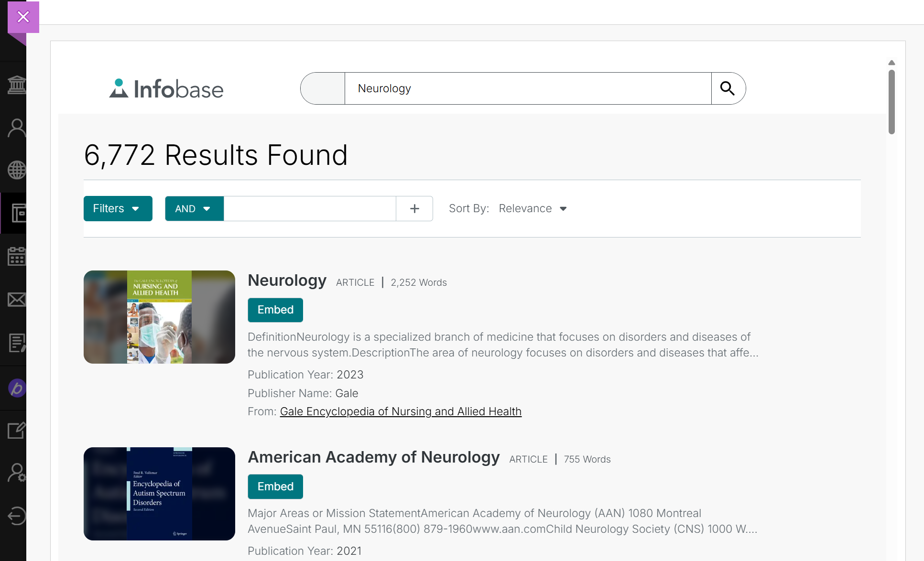Open Gale Encyclopedia of Nursing and Allied Health link

401,411
